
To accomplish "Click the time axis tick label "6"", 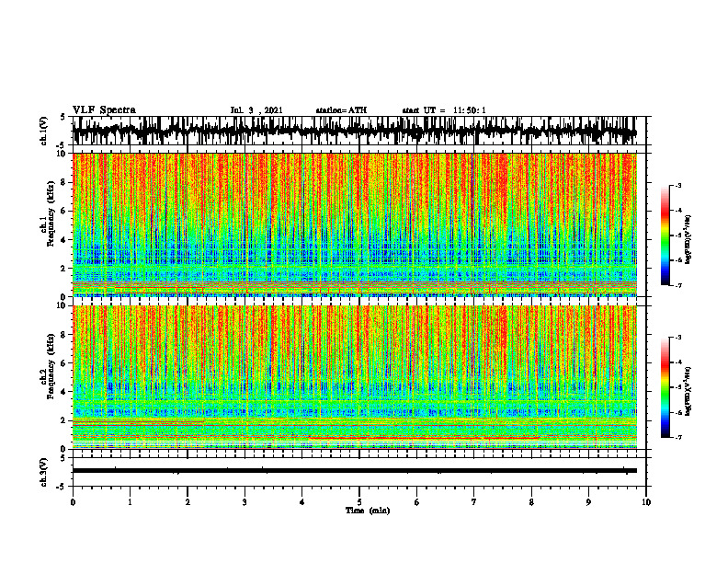I will [x=417, y=502].
